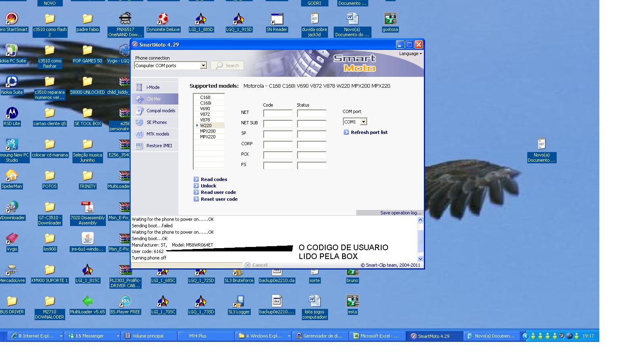This screenshot has height=362, width=644.
Task: Open Dynomite Deluxe desktop icon
Action: click(163, 23)
